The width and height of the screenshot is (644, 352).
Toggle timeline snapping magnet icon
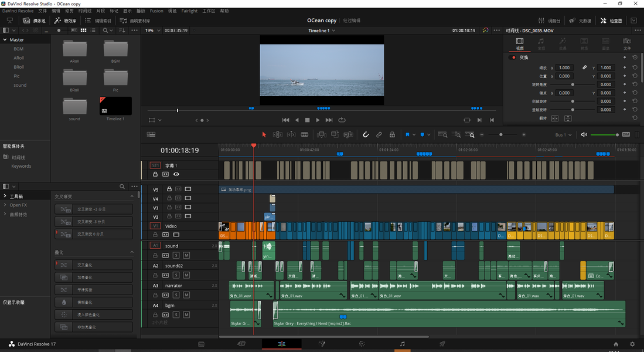366,135
